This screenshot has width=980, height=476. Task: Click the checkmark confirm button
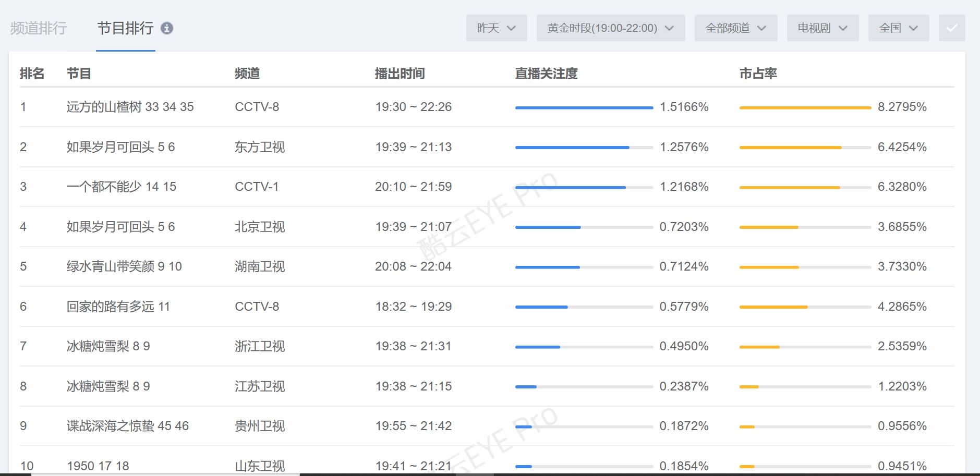[952, 28]
